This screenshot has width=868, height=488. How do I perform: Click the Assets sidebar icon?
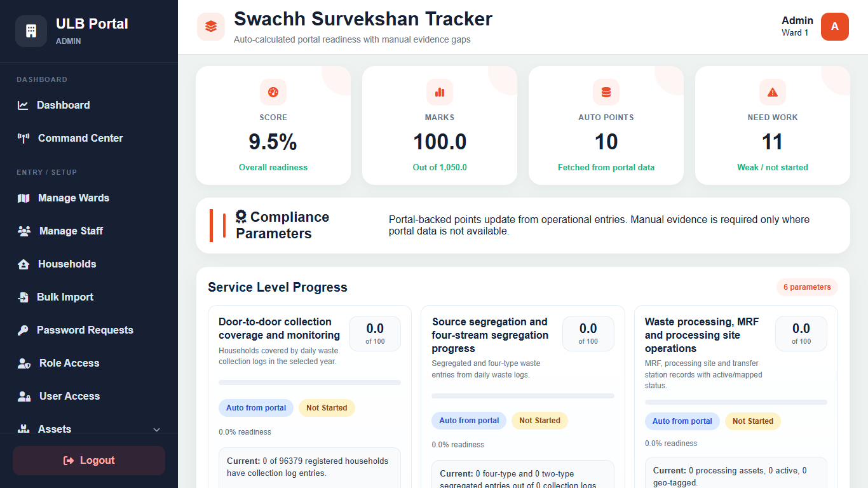click(24, 430)
